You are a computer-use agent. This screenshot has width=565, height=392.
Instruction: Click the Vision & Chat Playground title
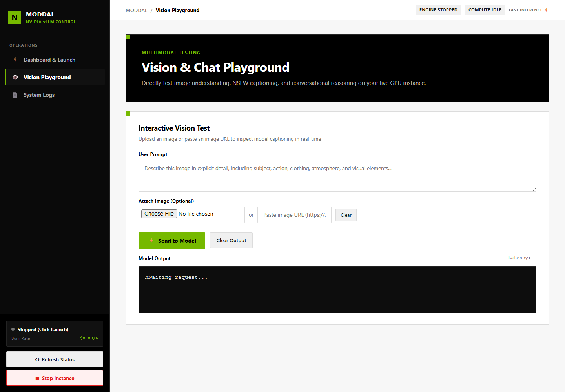tap(215, 67)
